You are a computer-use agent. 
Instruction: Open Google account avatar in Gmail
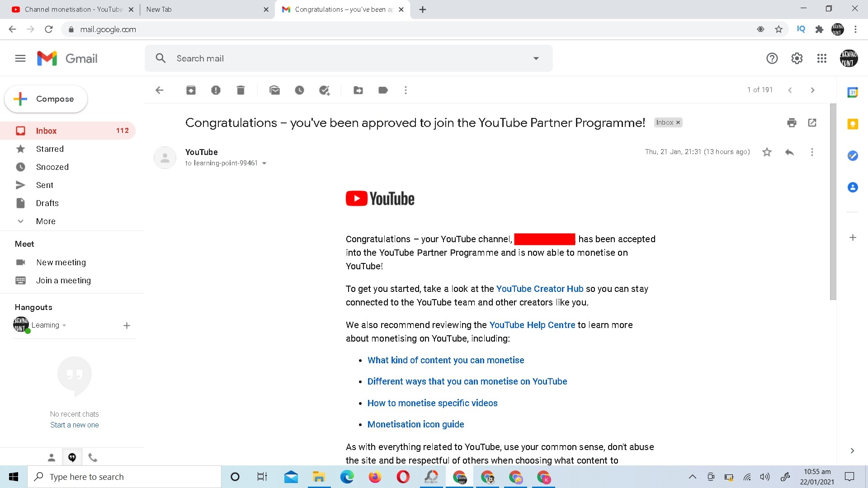pos(849,58)
